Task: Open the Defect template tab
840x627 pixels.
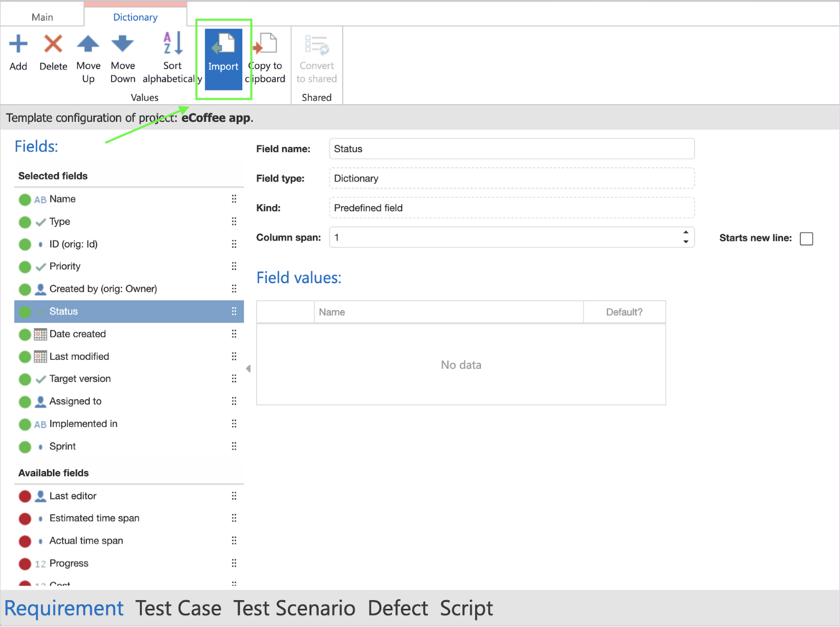Action: click(x=398, y=608)
